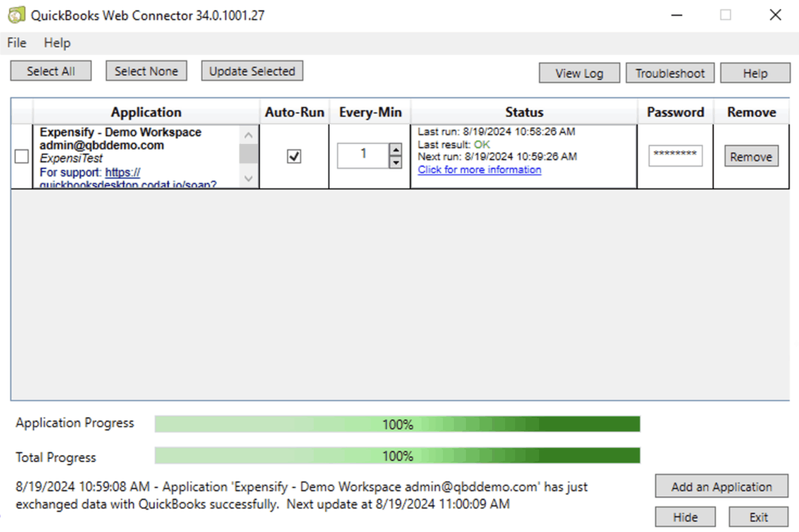This screenshot has height=532, width=799.
Task: Click the Total Progress label
Action: (x=56, y=457)
